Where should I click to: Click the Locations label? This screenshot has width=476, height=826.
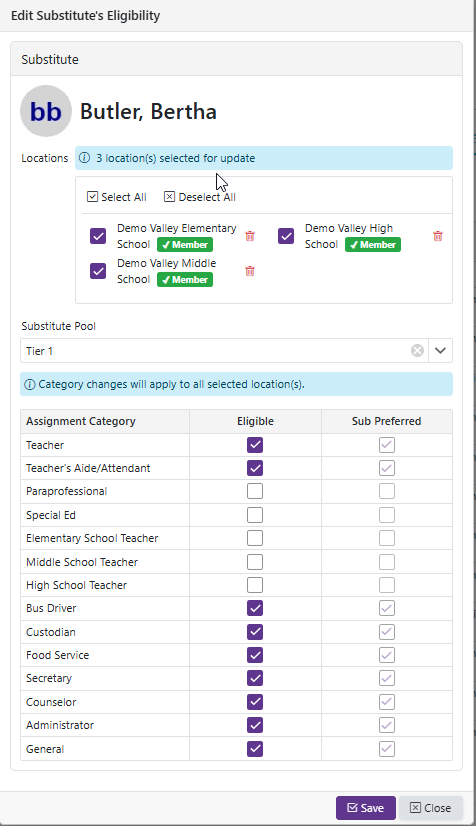pos(45,158)
